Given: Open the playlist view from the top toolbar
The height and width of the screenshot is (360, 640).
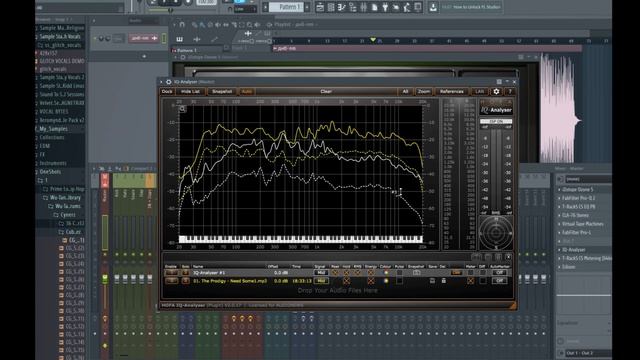Looking at the screenshot, I should [x=320, y=7].
